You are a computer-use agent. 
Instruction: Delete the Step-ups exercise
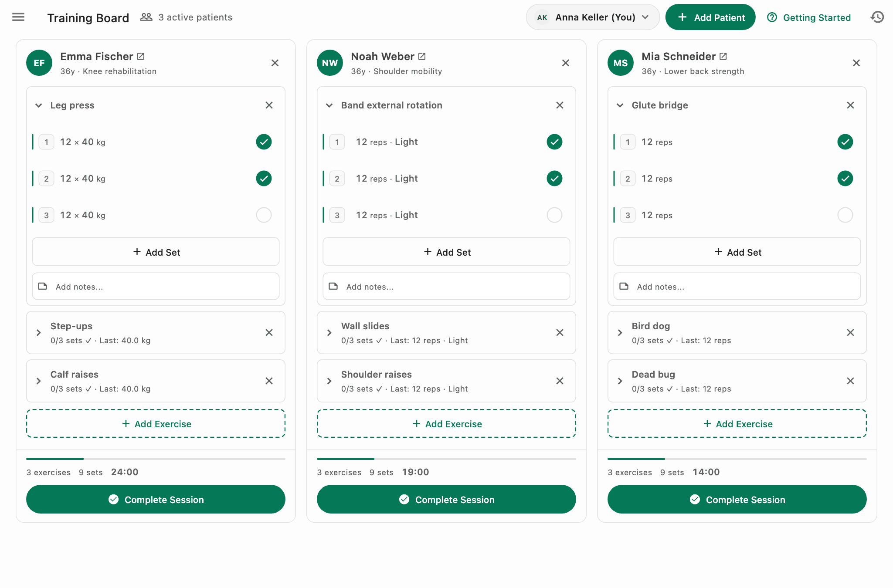[x=269, y=332]
